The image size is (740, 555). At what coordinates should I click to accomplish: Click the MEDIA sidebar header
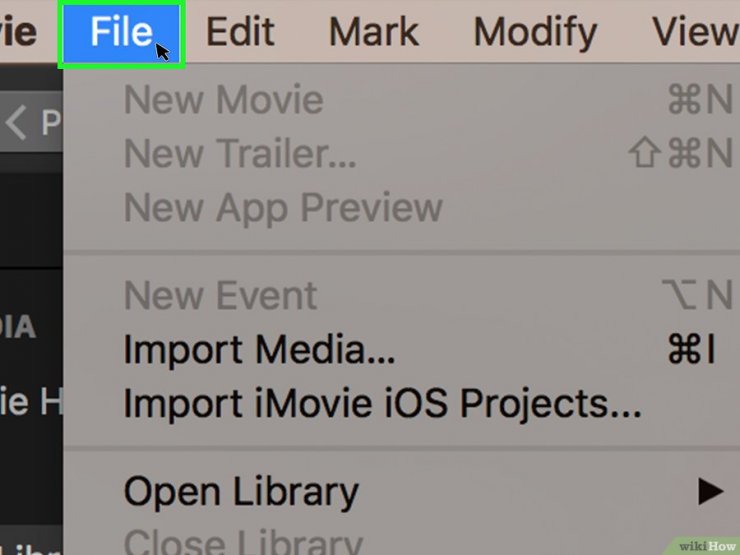point(18,327)
